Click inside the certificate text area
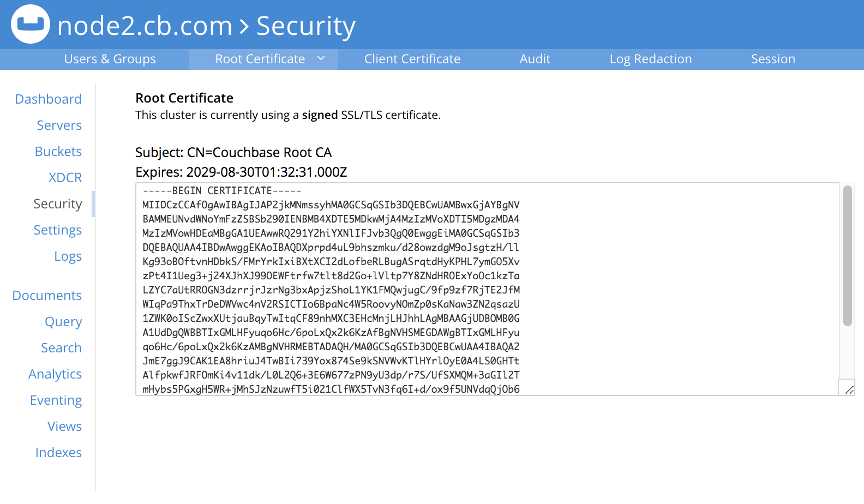 point(487,289)
